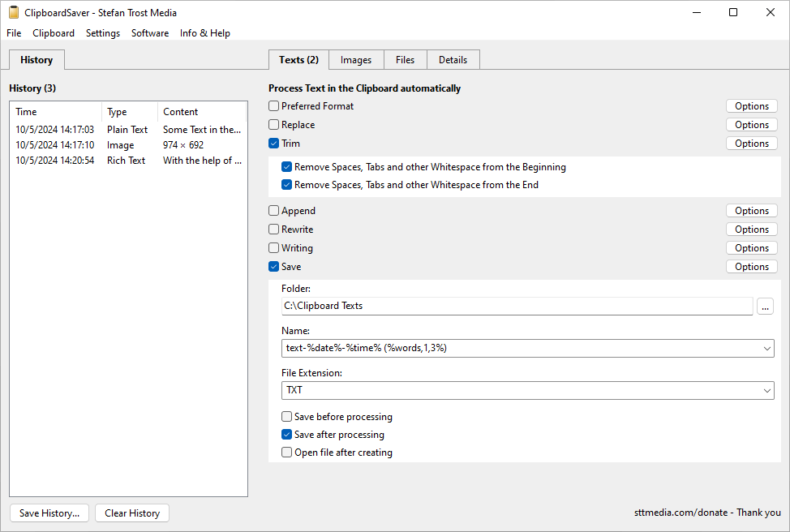
Task: Switch to the Images tab
Action: point(356,60)
